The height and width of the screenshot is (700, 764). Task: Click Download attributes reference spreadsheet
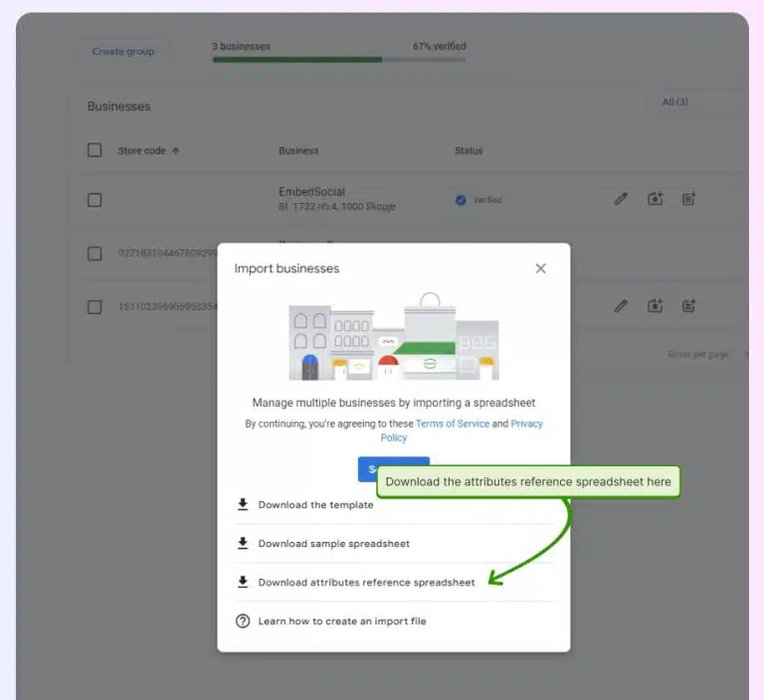[x=366, y=583]
